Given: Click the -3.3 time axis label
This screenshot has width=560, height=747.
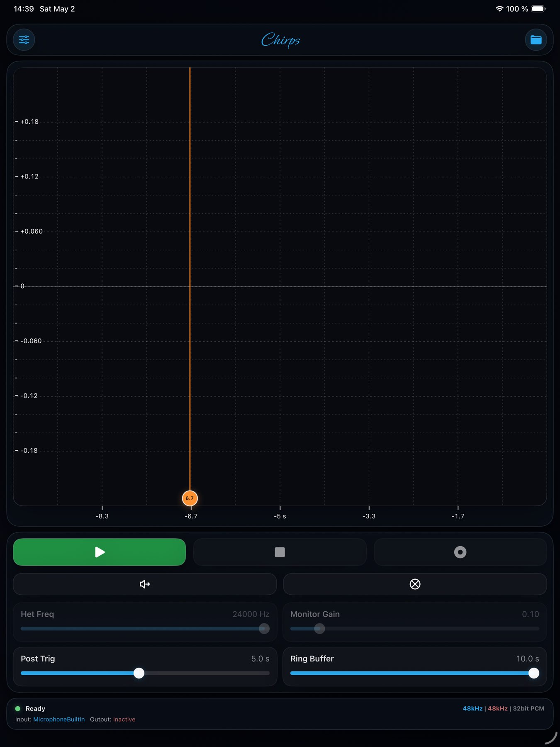Looking at the screenshot, I should [369, 516].
